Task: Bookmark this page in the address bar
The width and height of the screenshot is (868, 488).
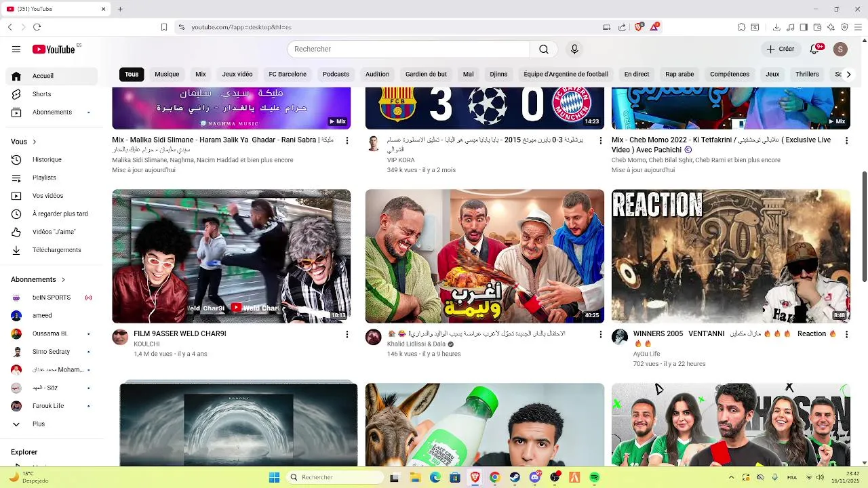Action: pyautogui.click(x=164, y=27)
